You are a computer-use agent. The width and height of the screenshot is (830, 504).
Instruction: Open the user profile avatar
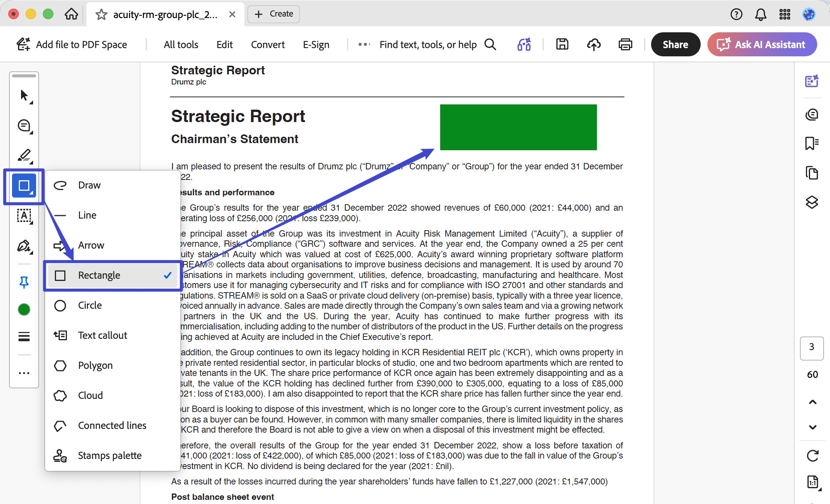[809, 14]
